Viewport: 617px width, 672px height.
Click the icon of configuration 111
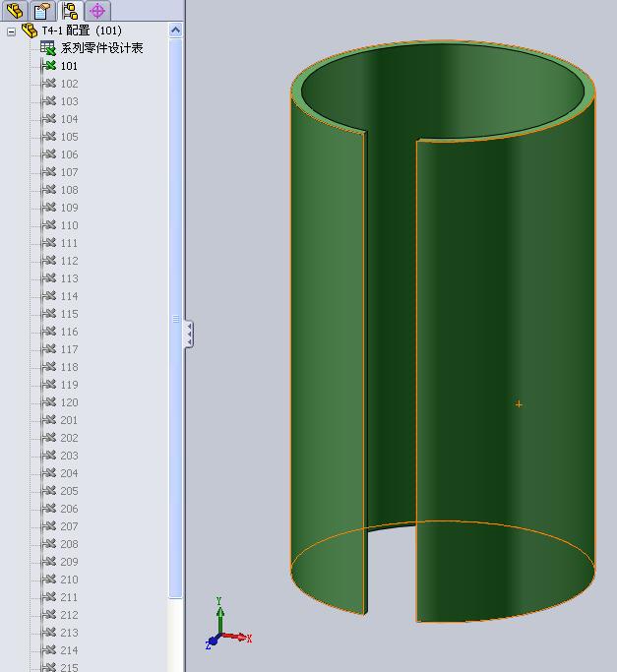point(49,243)
